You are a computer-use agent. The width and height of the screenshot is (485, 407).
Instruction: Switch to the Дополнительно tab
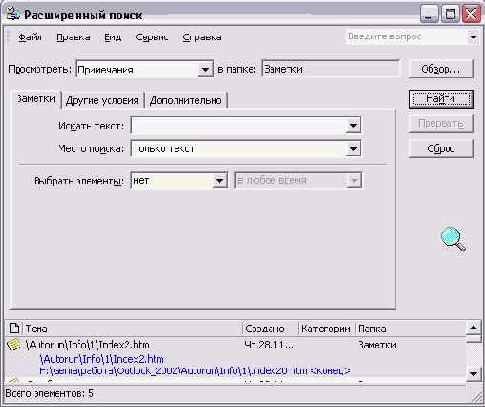tap(186, 100)
